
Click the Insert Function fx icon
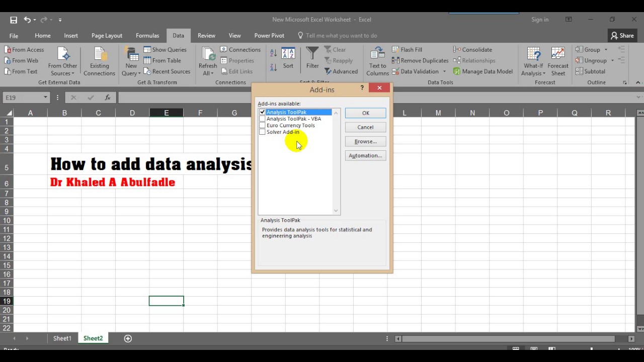(x=108, y=98)
